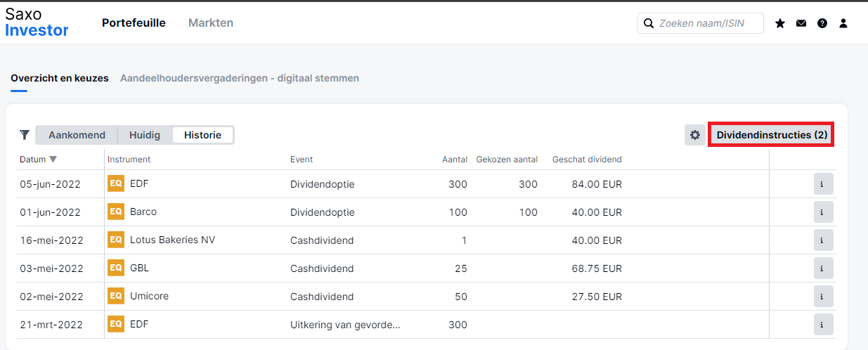Open the Portefeuille menu

pyautogui.click(x=134, y=22)
